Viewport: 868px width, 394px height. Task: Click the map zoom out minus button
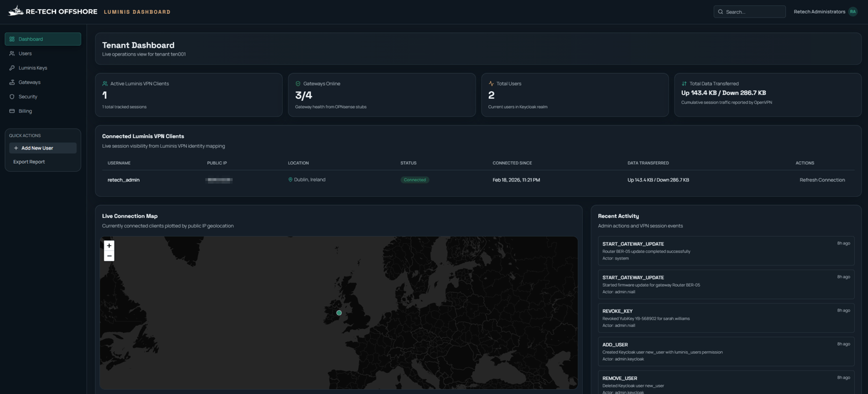(109, 256)
